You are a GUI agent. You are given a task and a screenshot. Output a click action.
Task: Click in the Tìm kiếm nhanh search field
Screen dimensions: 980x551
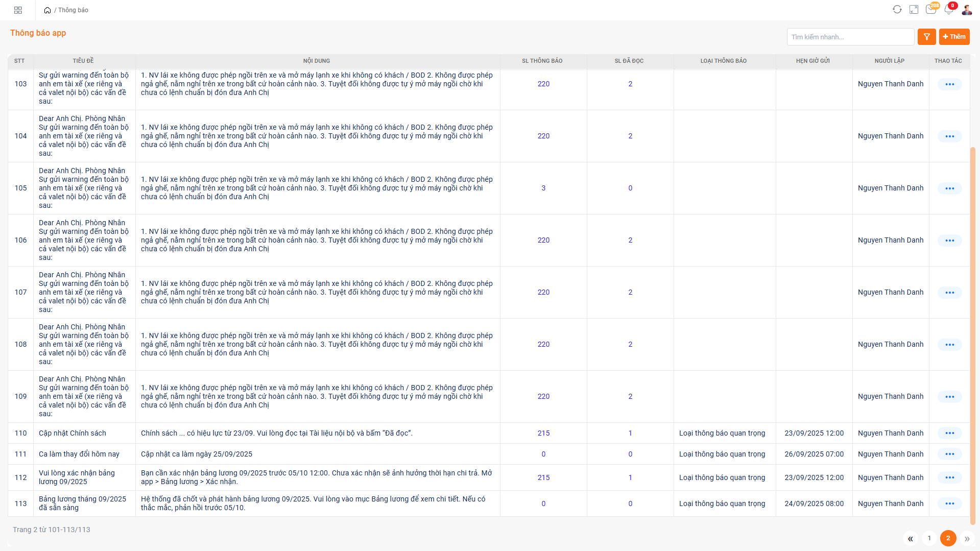(850, 37)
